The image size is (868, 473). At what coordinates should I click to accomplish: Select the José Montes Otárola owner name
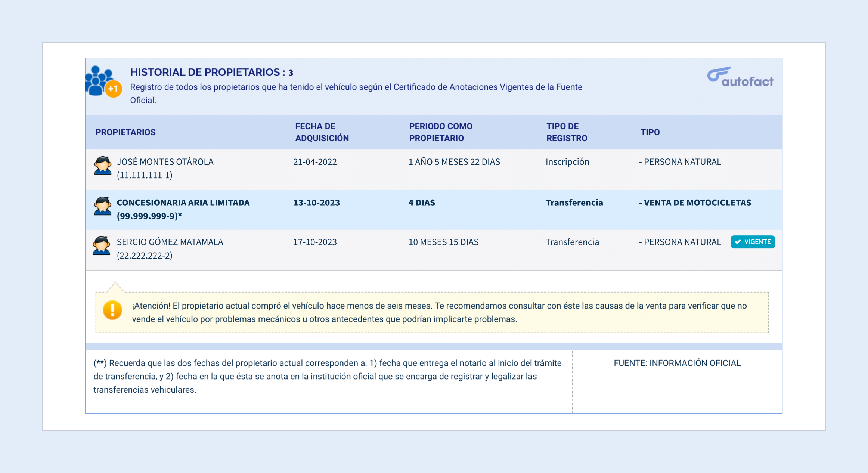pos(165,162)
